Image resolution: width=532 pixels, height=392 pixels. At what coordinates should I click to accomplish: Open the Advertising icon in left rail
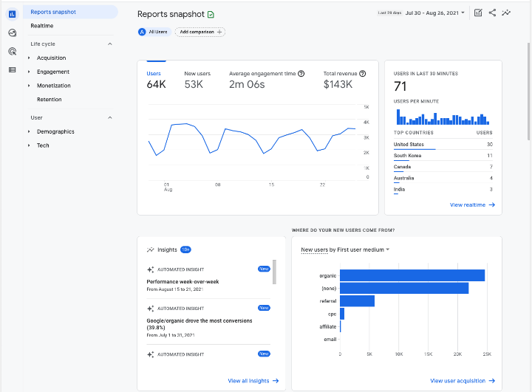[12, 51]
